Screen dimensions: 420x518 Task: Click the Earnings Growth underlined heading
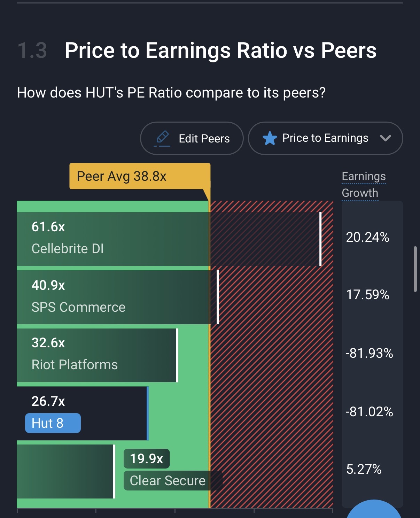tap(364, 185)
